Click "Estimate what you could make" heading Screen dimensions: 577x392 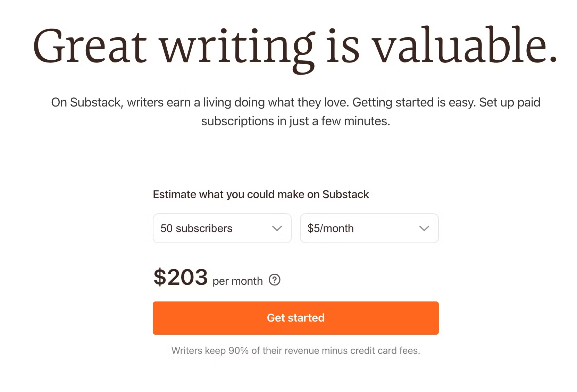[261, 194]
